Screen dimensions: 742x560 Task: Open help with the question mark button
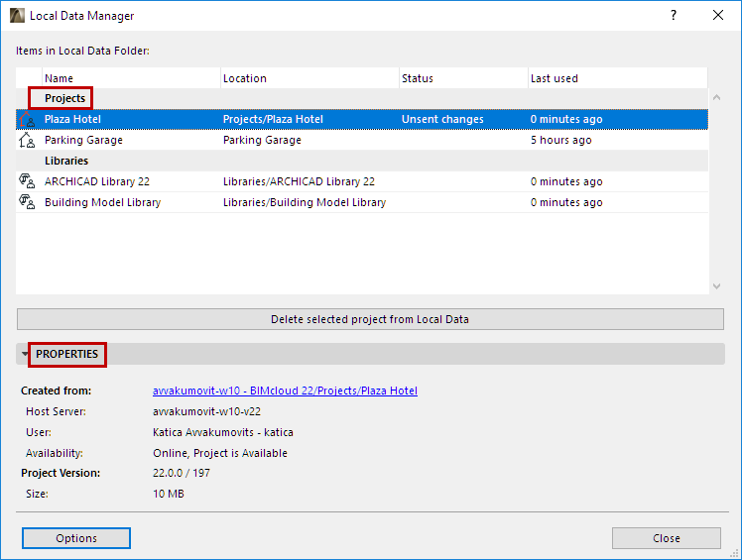(674, 15)
